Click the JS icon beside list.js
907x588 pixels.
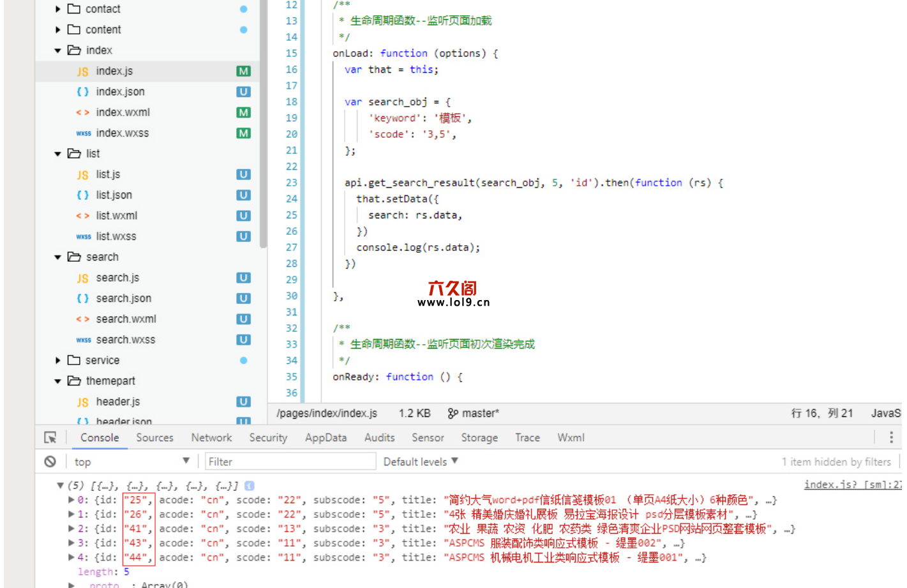(x=83, y=175)
